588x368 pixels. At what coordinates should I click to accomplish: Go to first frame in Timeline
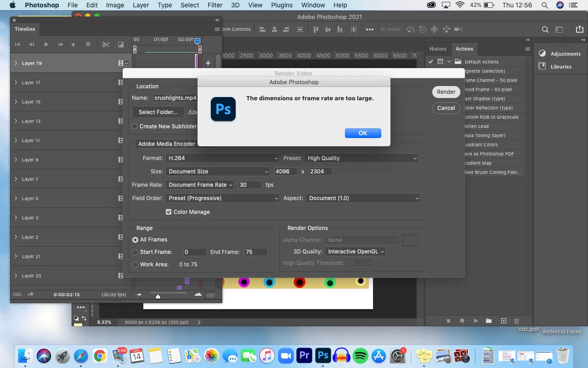tap(17, 45)
